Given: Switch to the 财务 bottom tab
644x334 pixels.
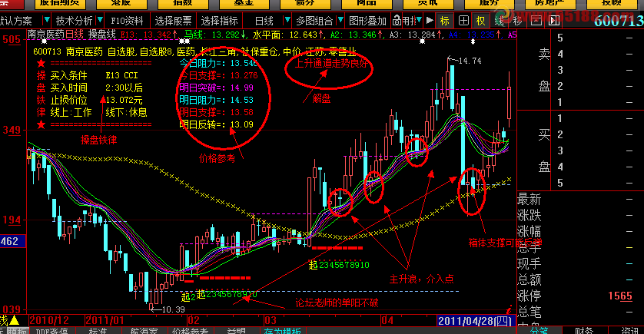Looking at the screenshot, I should (583, 331).
